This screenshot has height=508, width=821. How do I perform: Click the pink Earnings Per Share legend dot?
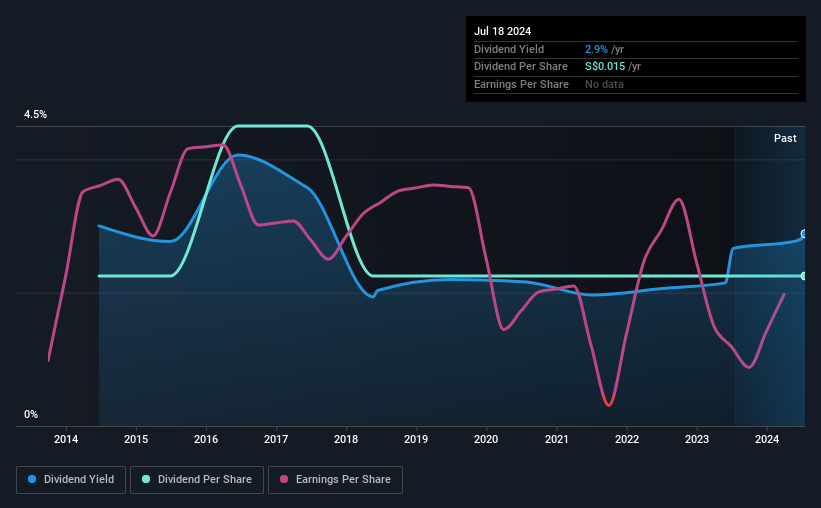tap(284, 479)
